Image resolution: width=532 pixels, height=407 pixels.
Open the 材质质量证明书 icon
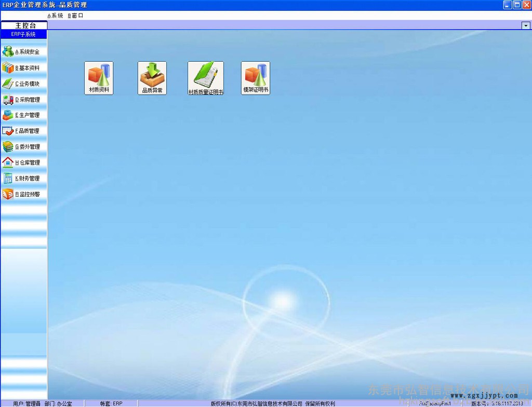pos(206,78)
